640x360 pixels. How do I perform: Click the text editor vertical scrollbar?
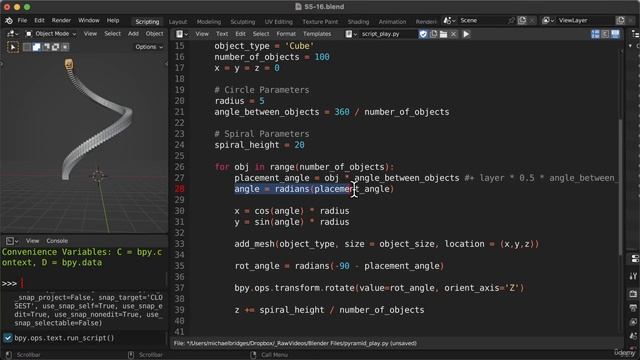pyautogui.click(x=621, y=186)
